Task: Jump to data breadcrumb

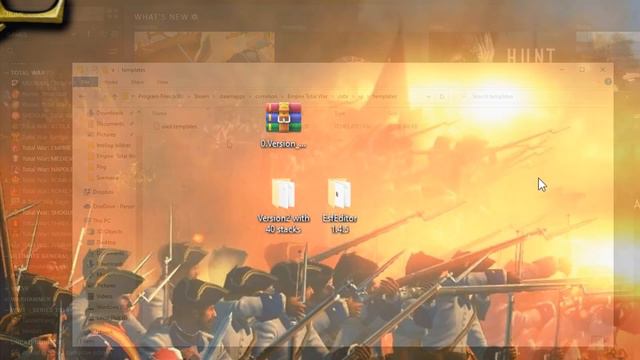Action: point(343,97)
